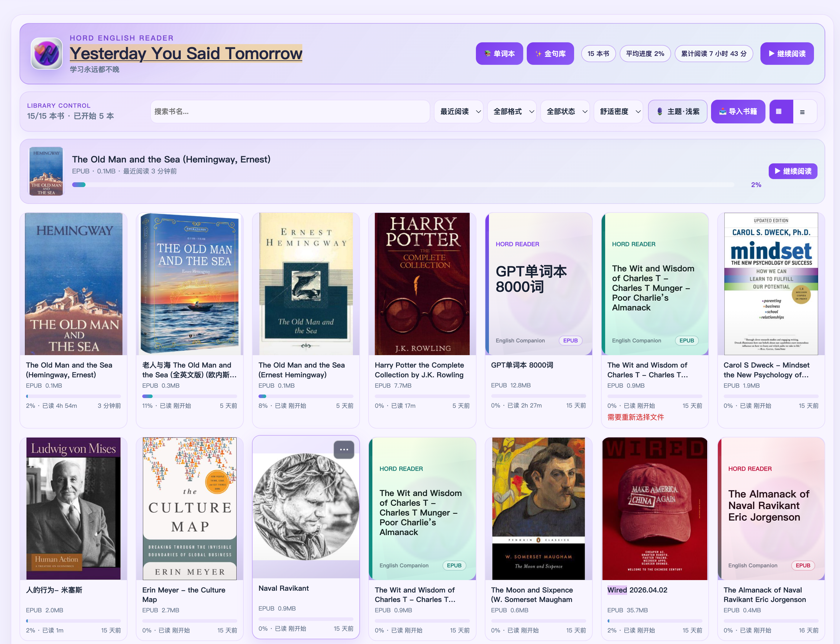The image size is (840, 644).
Task: Click 继续阅读 in the top header
Action: (787, 54)
